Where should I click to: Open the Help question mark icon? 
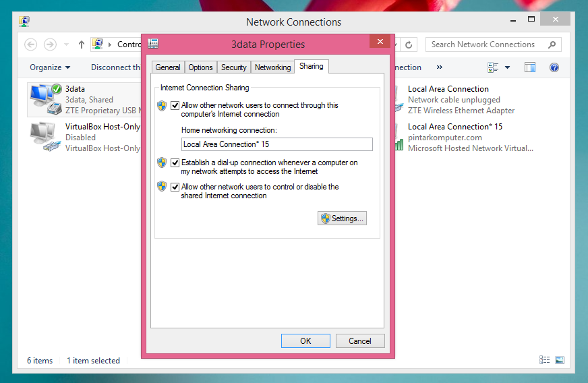click(x=554, y=67)
